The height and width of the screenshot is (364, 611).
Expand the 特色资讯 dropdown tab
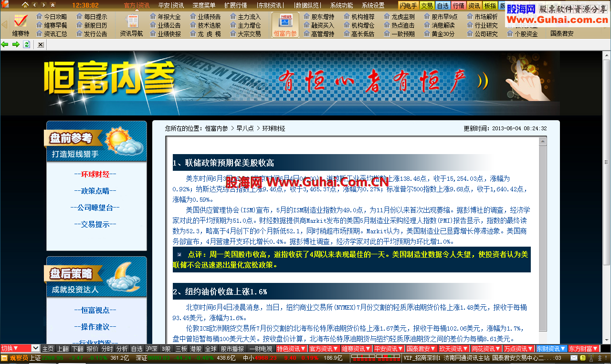pyautogui.click(x=292, y=349)
